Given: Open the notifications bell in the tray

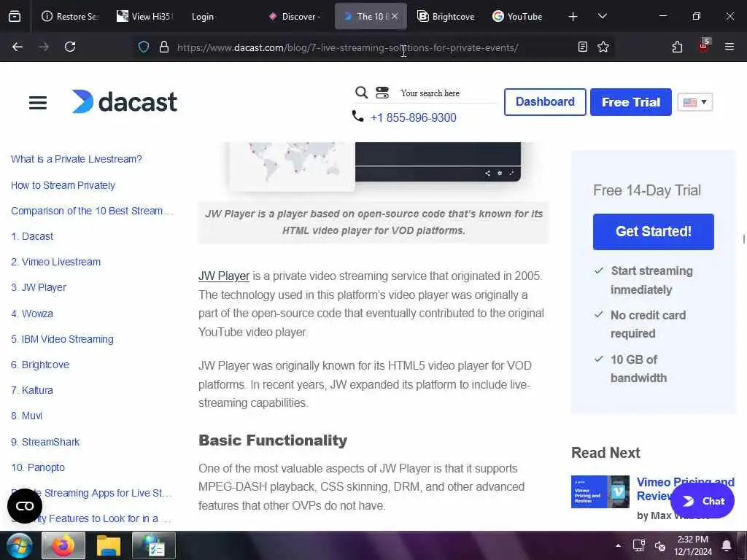Looking at the screenshot, I should pos(727,545).
